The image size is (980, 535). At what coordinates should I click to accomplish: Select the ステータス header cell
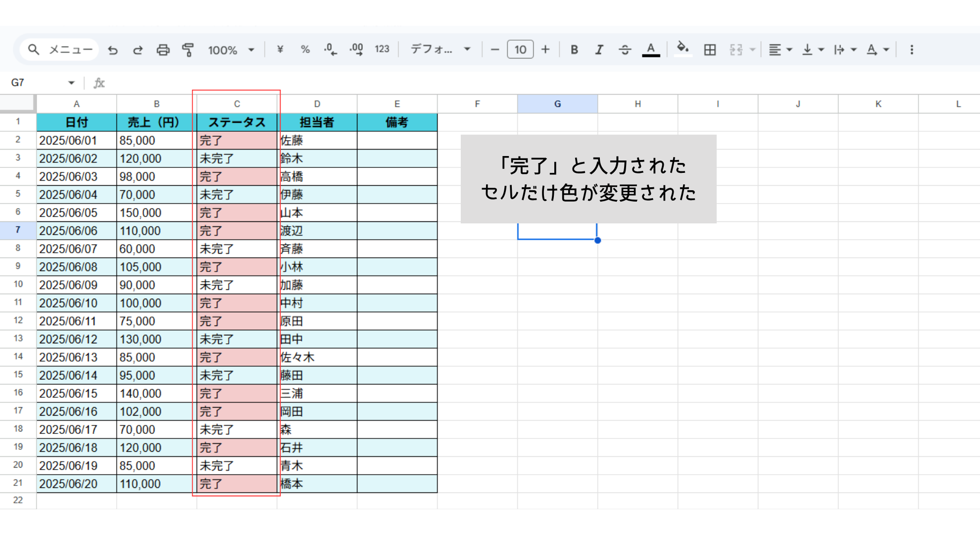tap(237, 122)
